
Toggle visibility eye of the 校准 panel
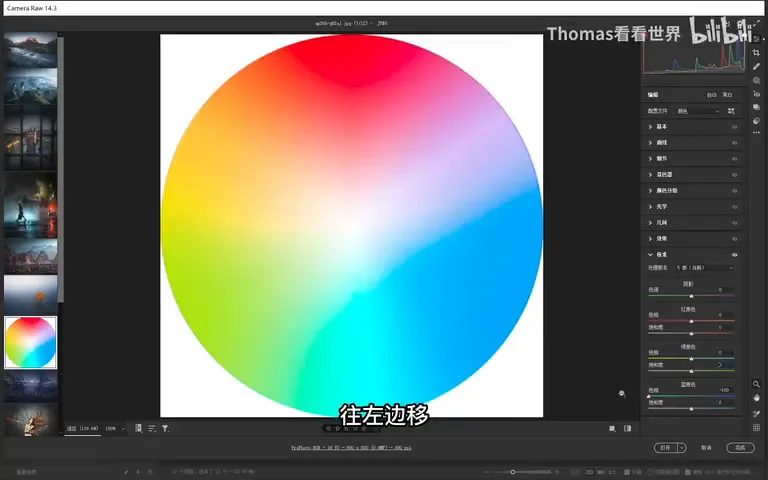point(735,255)
